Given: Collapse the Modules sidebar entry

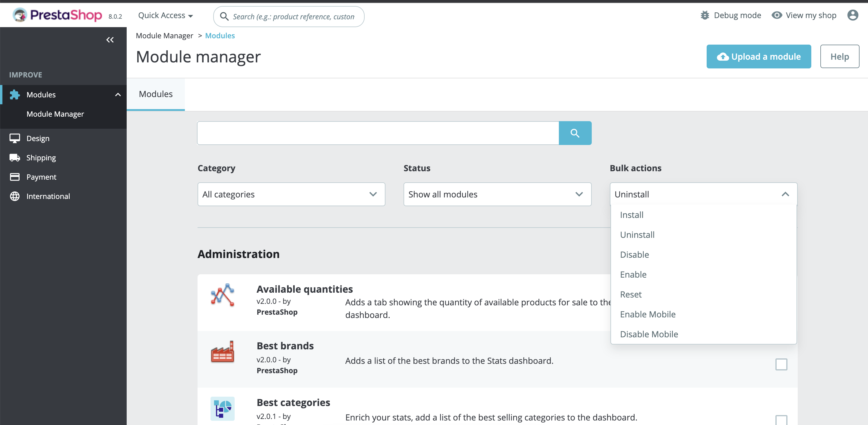Looking at the screenshot, I should (117, 95).
